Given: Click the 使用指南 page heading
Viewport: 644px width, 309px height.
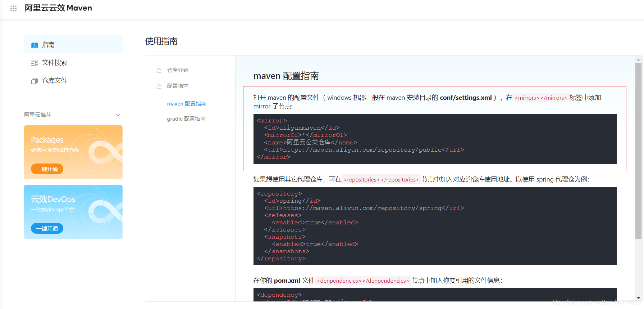Looking at the screenshot, I should pyautogui.click(x=161, y=41).
